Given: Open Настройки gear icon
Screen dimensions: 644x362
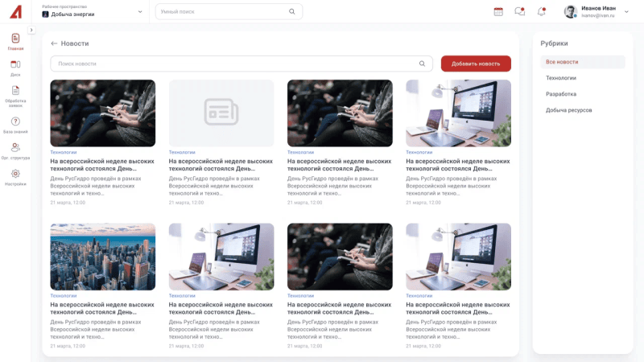Looking at the screenshot, I should tap(15, 176).
